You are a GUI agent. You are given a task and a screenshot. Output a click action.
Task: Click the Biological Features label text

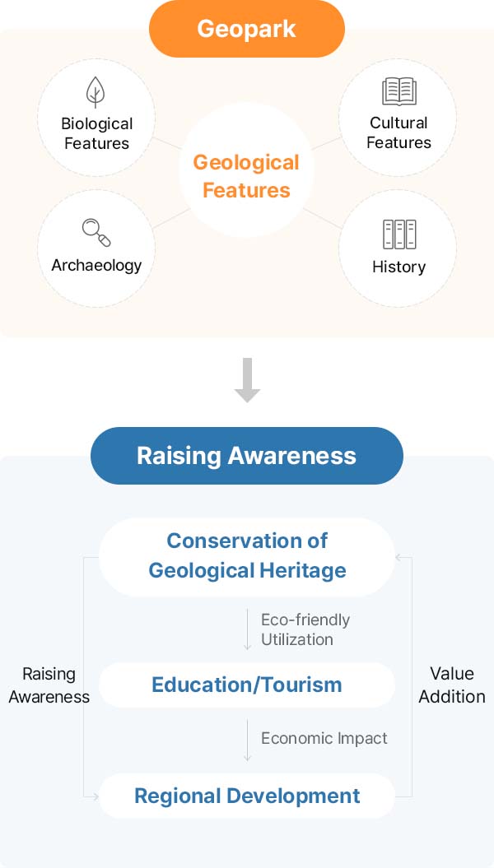[96, 133]
